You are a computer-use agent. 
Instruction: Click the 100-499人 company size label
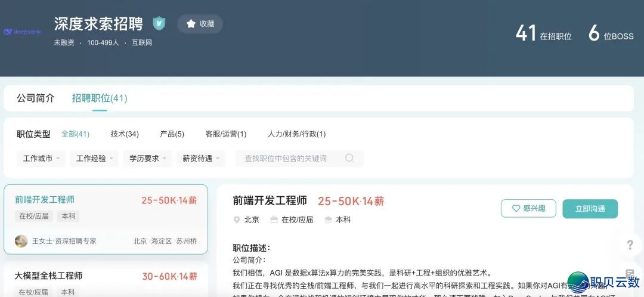click(x=103, y=43)
